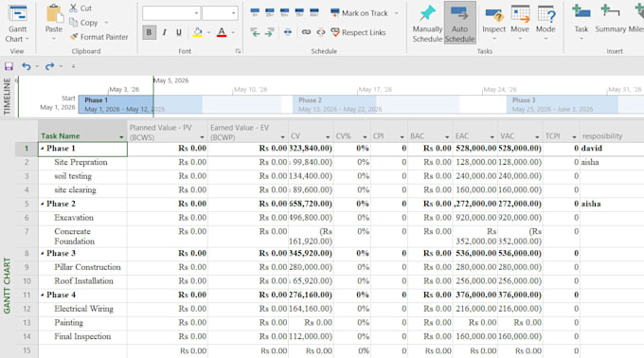Screen dimensions: 644x358
Task: Link the selected tasks
Action: (x=306, y=32)
